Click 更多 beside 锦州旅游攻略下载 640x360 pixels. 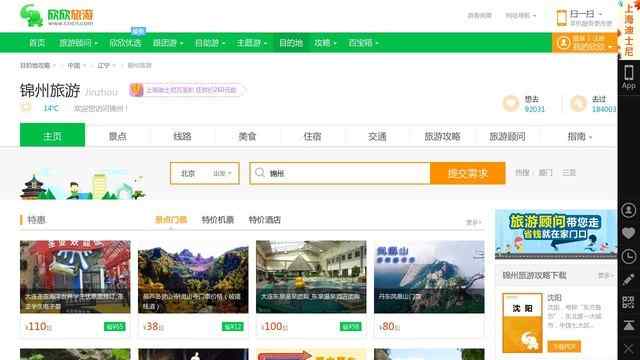pyautogui.click(x=605, y=276)
